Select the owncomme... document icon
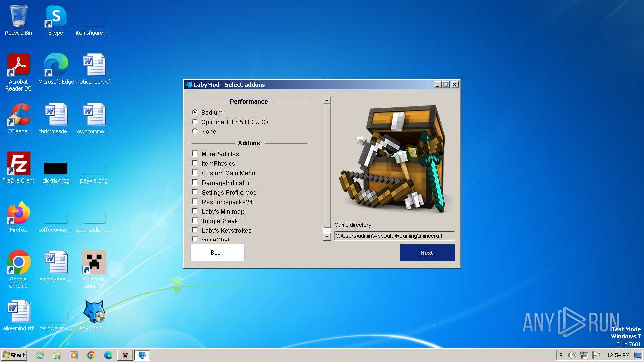The width and height of the screenshot is (644, 362). pos(94,119)
